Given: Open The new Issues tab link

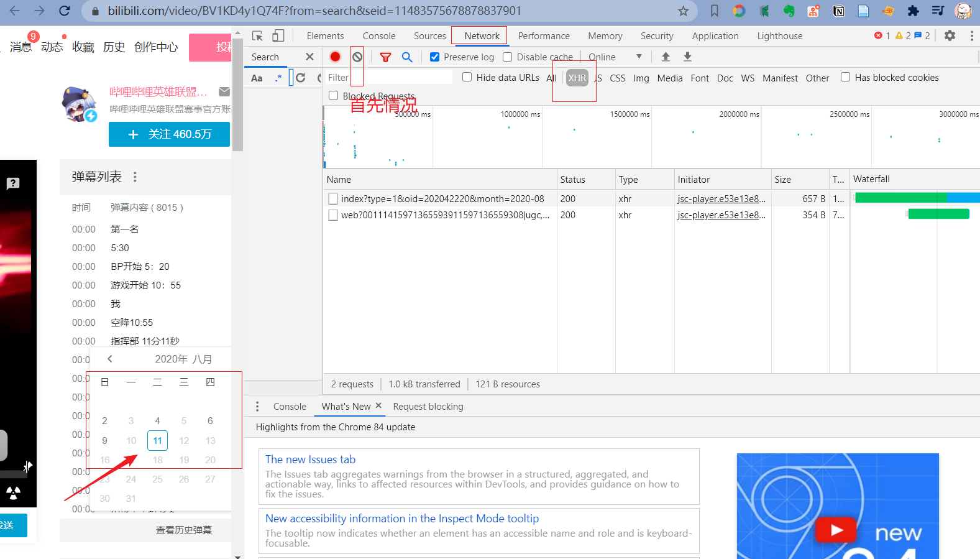Looking at the screenshot, I should tap(310, 460).
